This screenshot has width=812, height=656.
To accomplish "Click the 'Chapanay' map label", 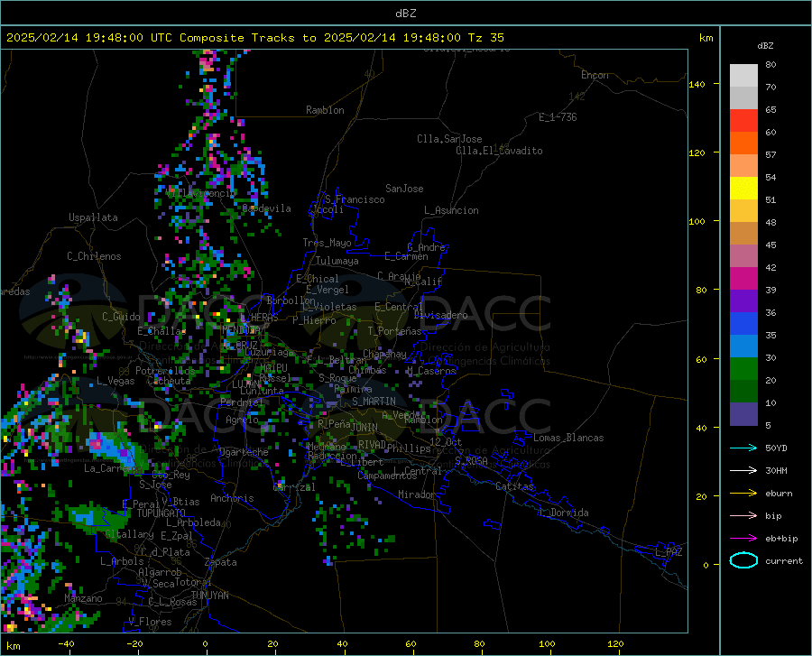I will 384,354.
